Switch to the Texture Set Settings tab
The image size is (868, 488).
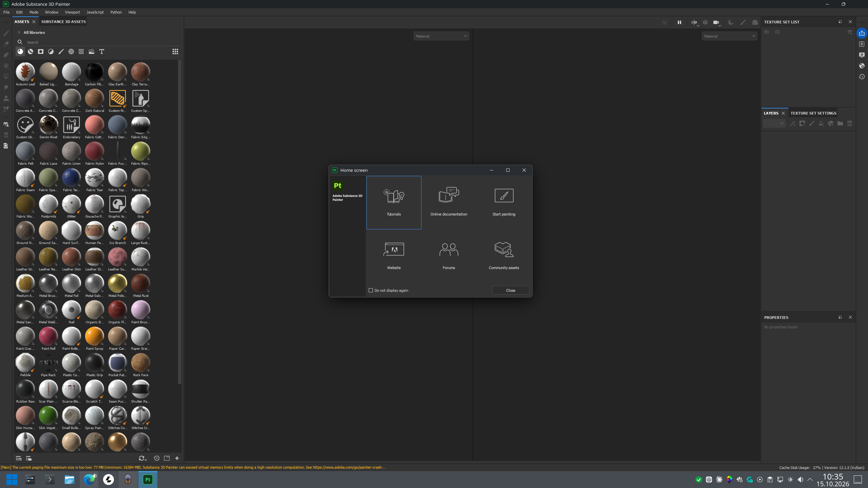[x=813, y=113]
